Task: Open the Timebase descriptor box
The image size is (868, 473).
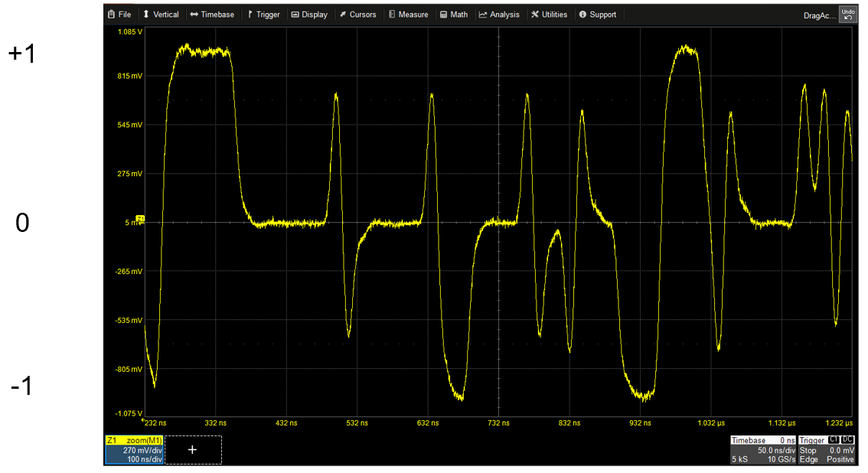Action: [x=763, y=450]
